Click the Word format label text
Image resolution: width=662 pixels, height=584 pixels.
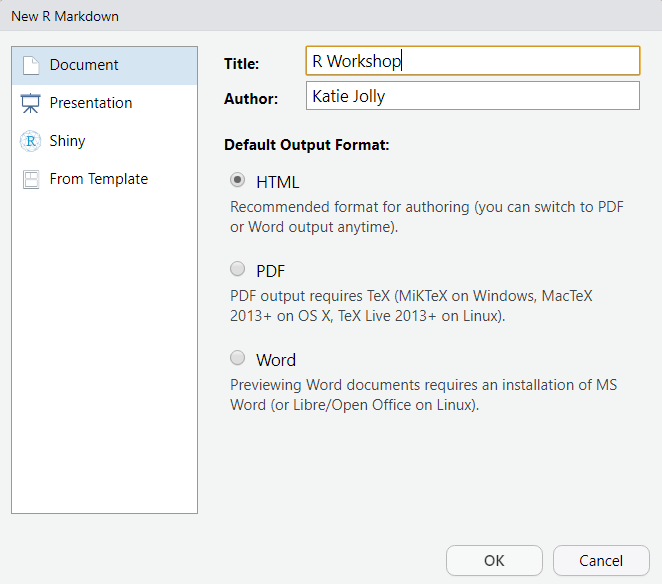276,360
